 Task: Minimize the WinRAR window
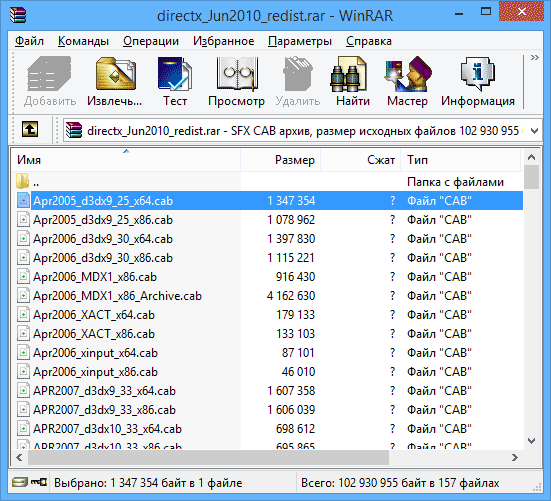coord(458,14)
